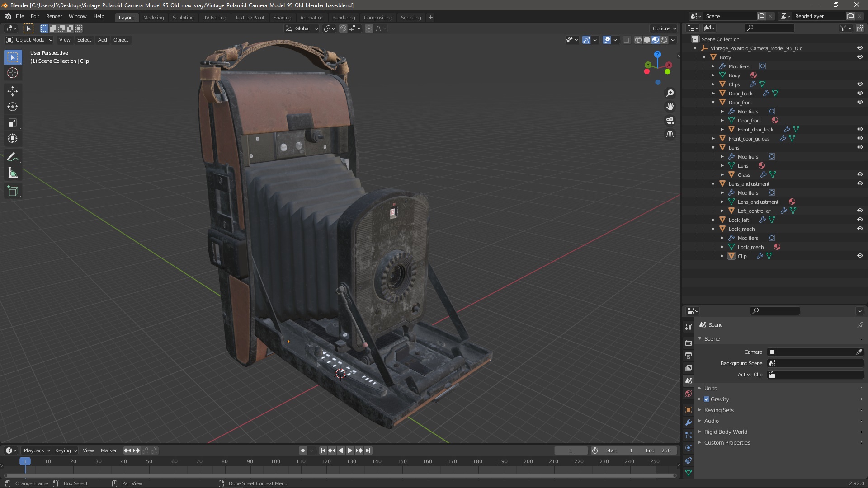Jump to the timeline end frame button
The width and height of the screenshot is (868, 488).
[x=368, y=450]
